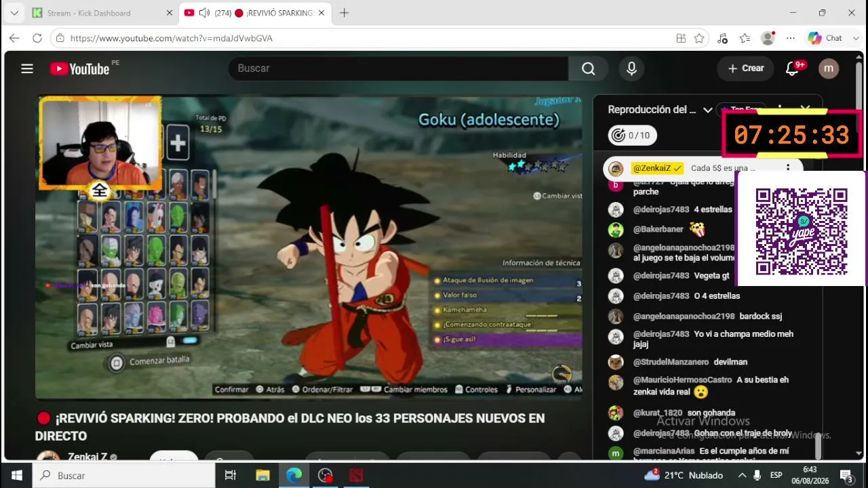Switch the ESP keyboard language indicator

click(x=776, y=475)
